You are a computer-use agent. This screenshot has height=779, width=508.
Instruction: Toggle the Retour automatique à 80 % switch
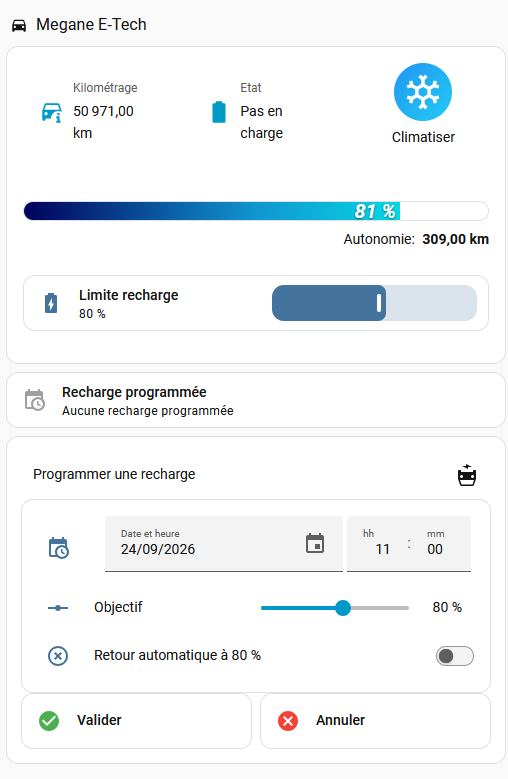(x=455, y=656)
